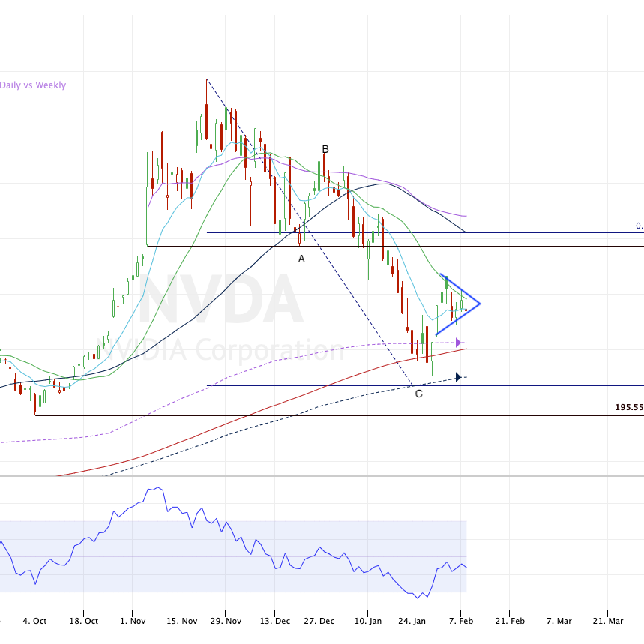Click the '7. Feb' date label
The image size is (644, 644).
[460, 622]
